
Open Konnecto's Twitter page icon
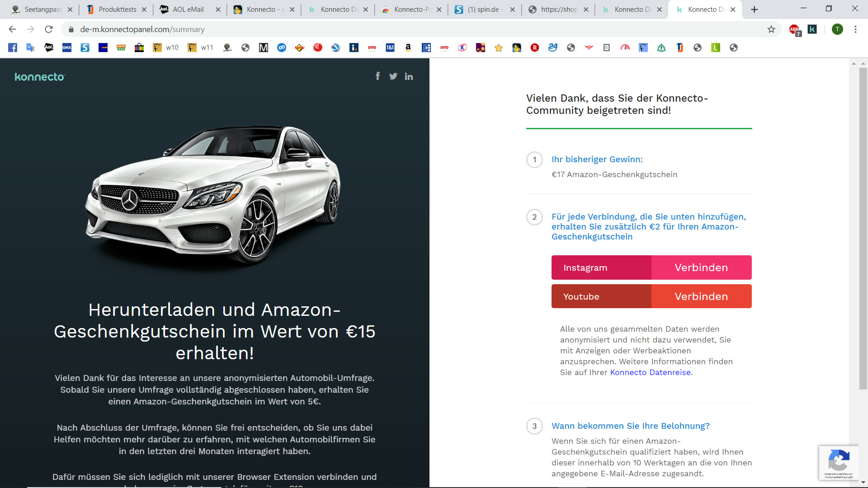(393, 76)
